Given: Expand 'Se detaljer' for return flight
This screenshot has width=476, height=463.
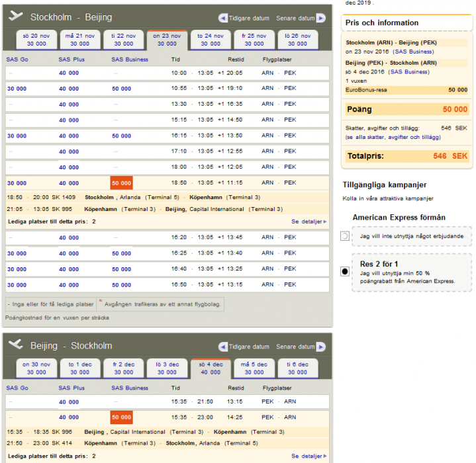Looking at the screenshot, I should click(x=309, y=456).
